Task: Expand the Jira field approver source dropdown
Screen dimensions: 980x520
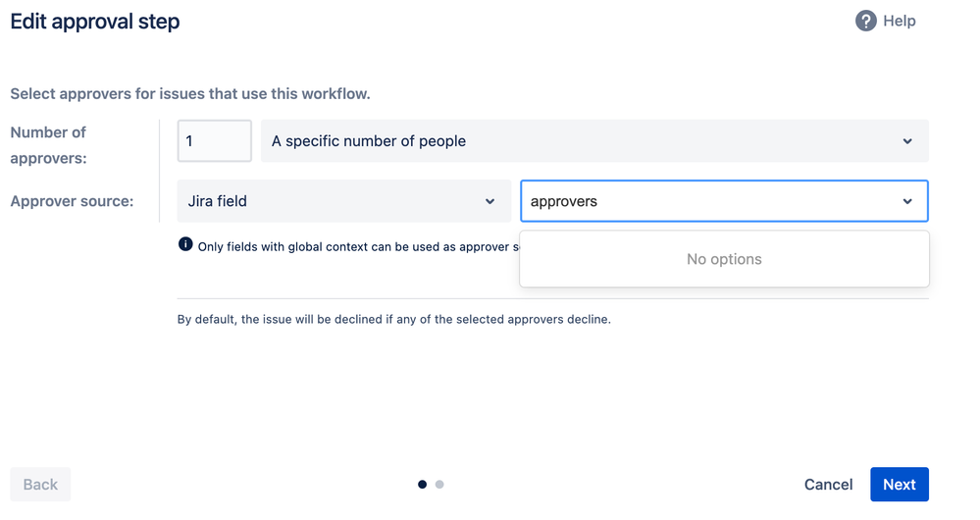Action: 343,201
